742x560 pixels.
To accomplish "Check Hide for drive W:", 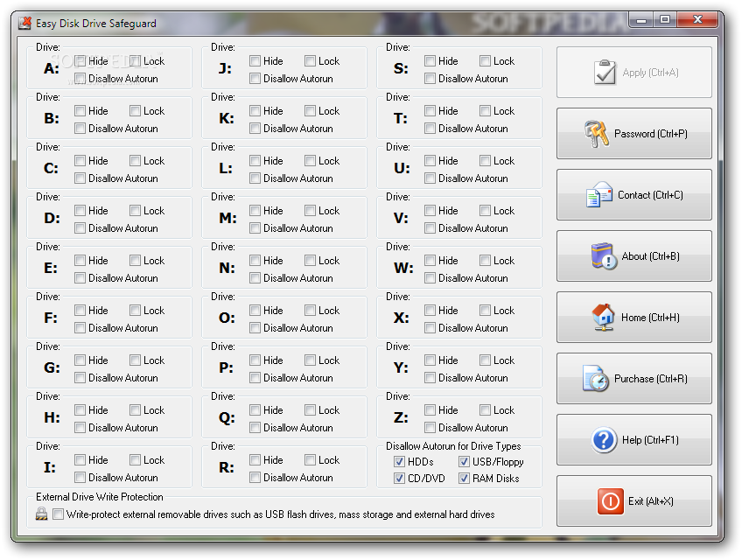I will [430, 261].
